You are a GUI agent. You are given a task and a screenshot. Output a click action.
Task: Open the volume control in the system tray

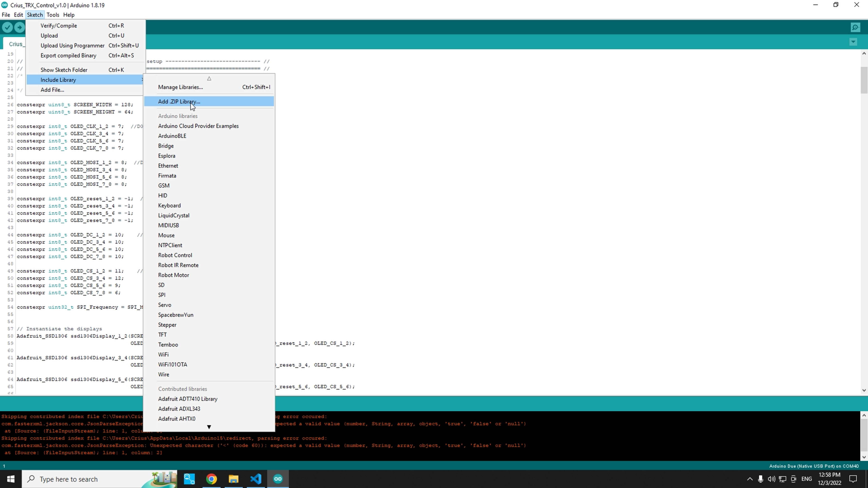(771, 479)
